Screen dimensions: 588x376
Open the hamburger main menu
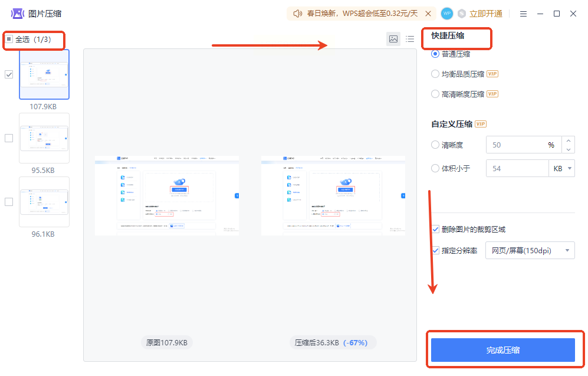coord(523,14)
